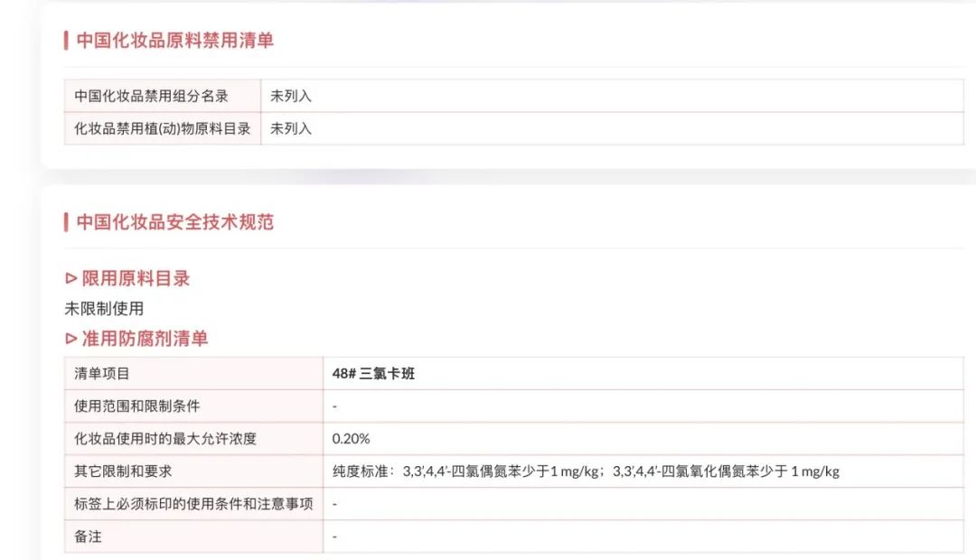Click the 48# 三氯卡班 entry
976x560 pixels.
(373, 373)
